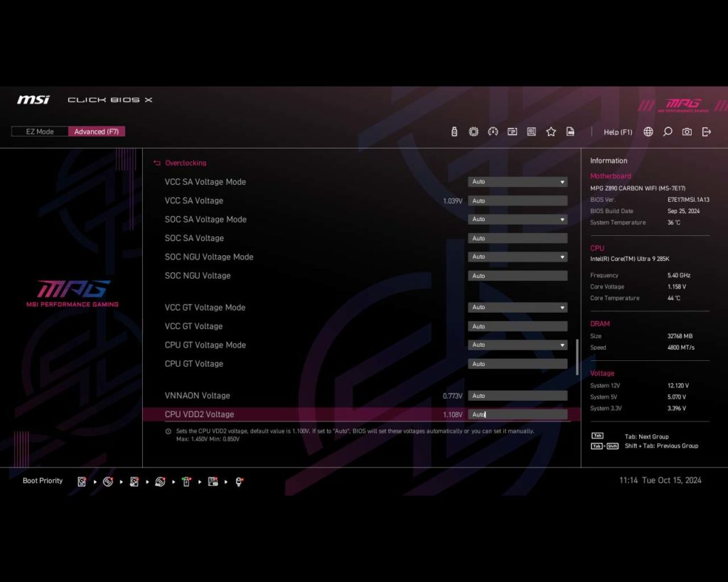
Task: Click the 4800 MT/s speed value
Action: point(681,347)
